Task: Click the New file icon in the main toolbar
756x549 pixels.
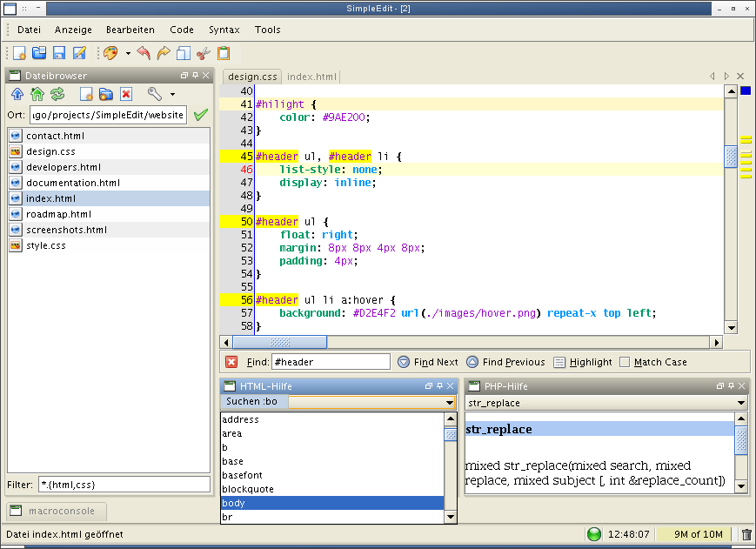Action: pos(19,53)
